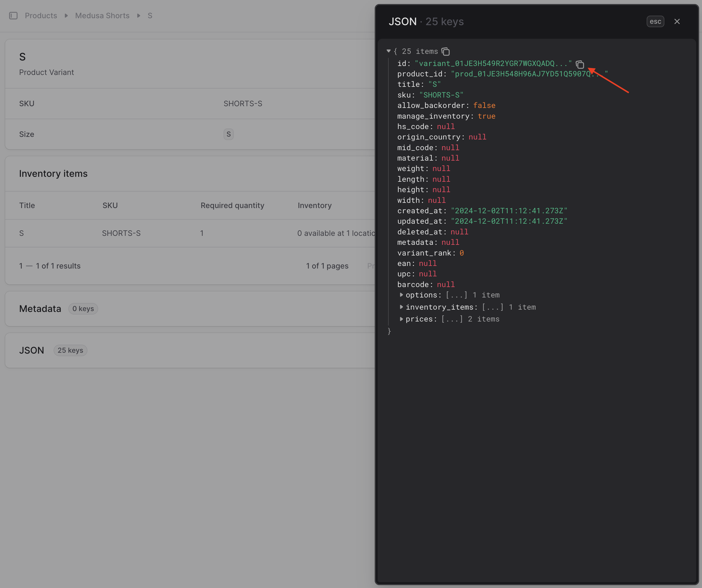
Task: Toggle the sidebar panel icon
Action: [13, 16]
